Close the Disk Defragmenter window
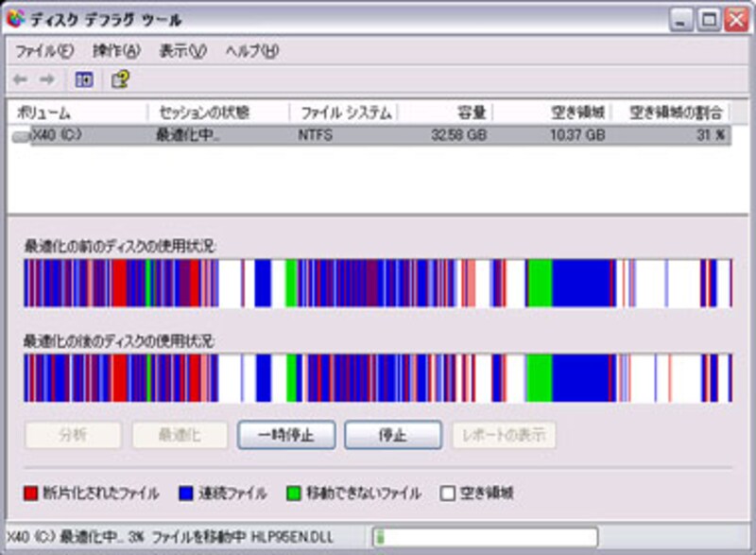The width and height of the screenshot is (756, 555). coord(737,20)
